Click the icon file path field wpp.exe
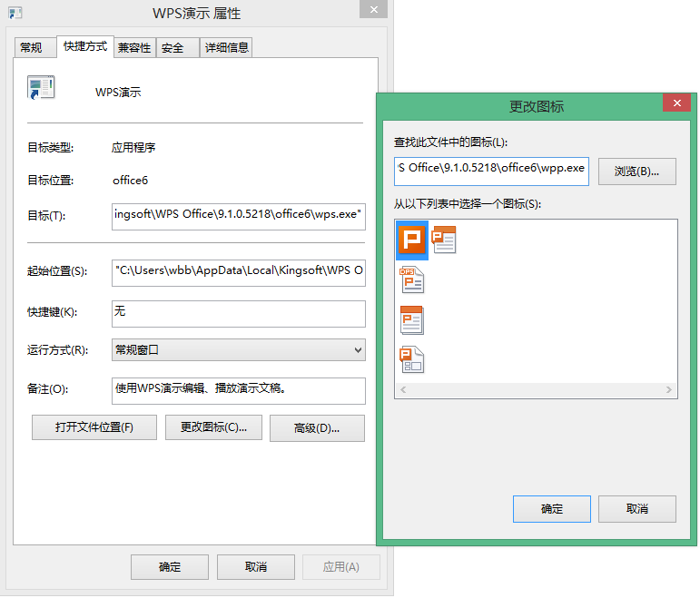The height and width of the screenshot is (598, 700). point(491,172)
